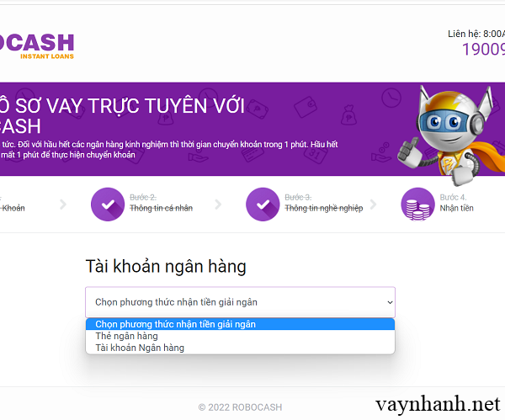Open the disbursement method dropdown field

(240, 302)
